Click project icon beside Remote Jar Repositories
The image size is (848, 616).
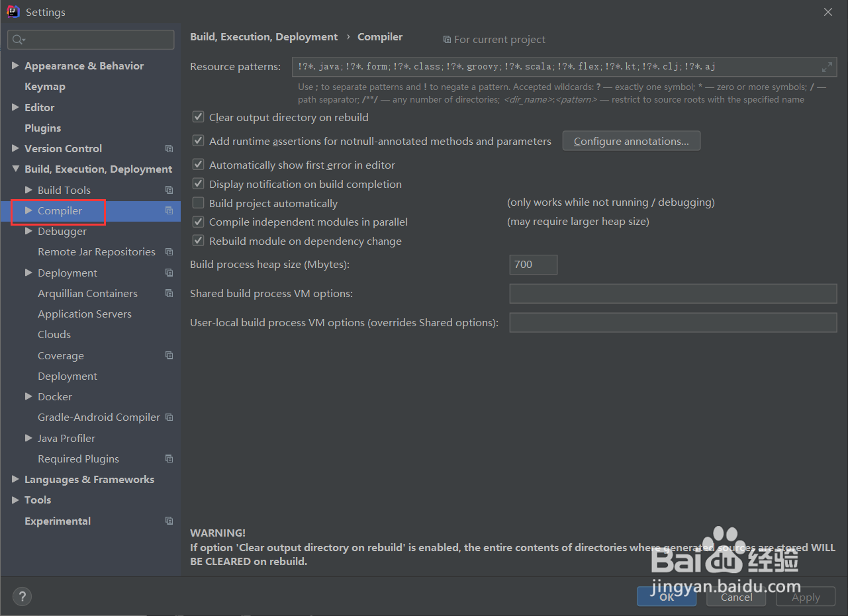point(169,252)
